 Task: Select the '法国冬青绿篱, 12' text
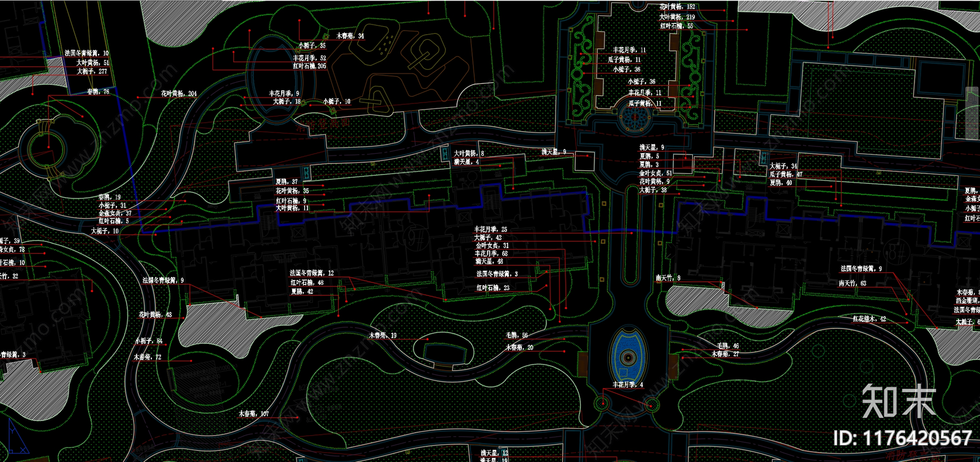point(312,273)
